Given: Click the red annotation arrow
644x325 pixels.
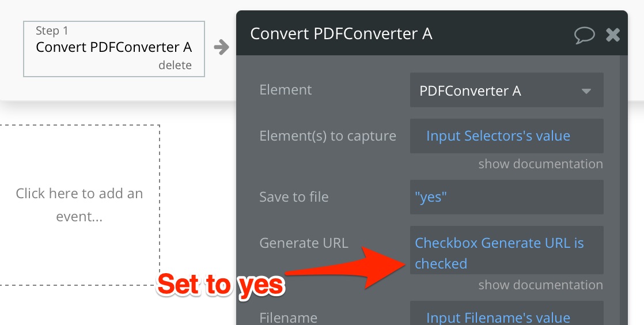Looking at the screenshot, I should [x=345, y=267].
